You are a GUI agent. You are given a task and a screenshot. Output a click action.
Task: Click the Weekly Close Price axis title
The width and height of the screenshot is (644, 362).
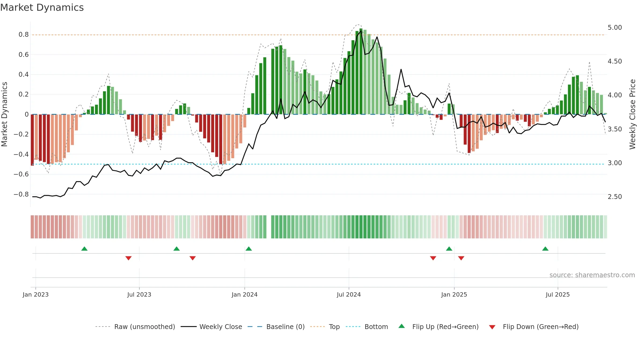632,114
